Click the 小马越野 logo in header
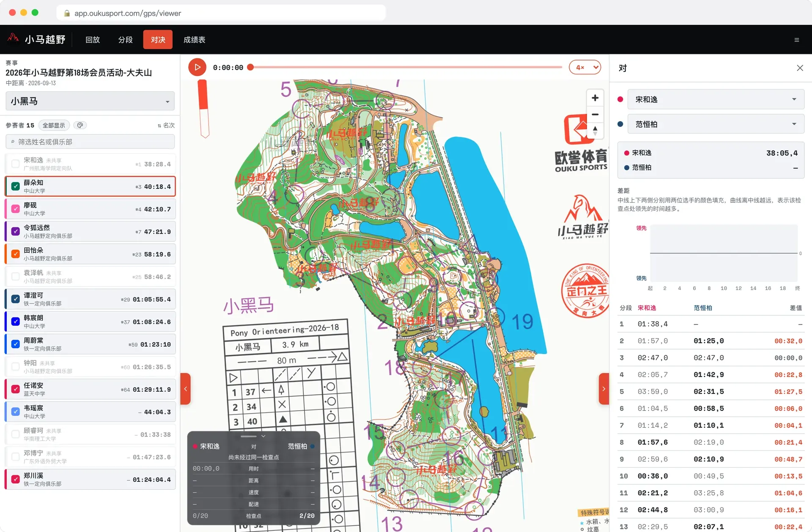Viewport: 812px width, 532px height. [x=36, y=39]
